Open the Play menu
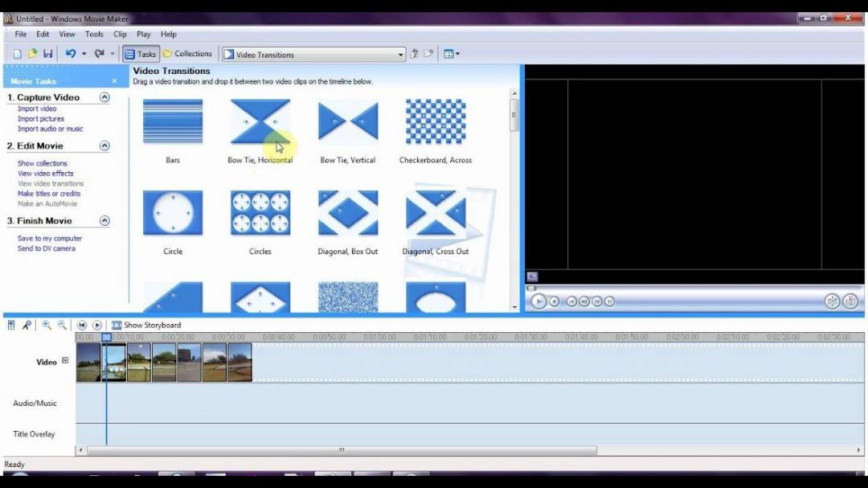 (x=143, y=34)
